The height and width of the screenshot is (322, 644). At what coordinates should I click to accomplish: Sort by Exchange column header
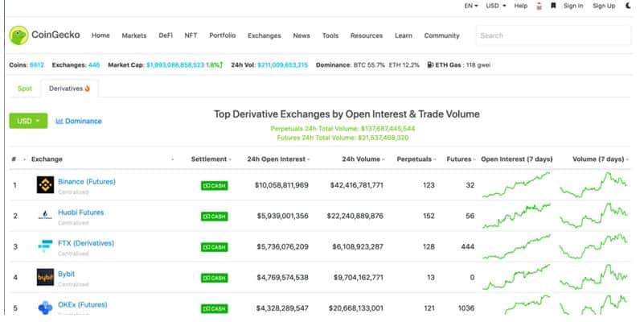point(47,159)
